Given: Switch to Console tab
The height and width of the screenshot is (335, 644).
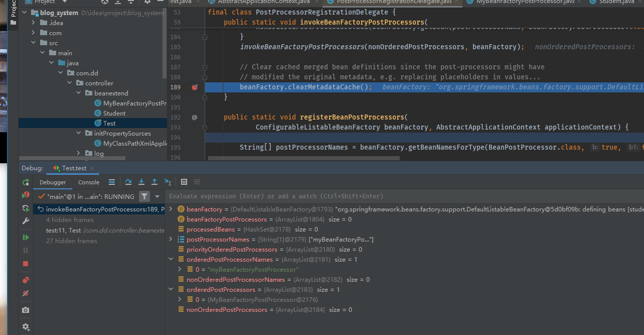Looking at the screenshot, I should tap(89, 182).
